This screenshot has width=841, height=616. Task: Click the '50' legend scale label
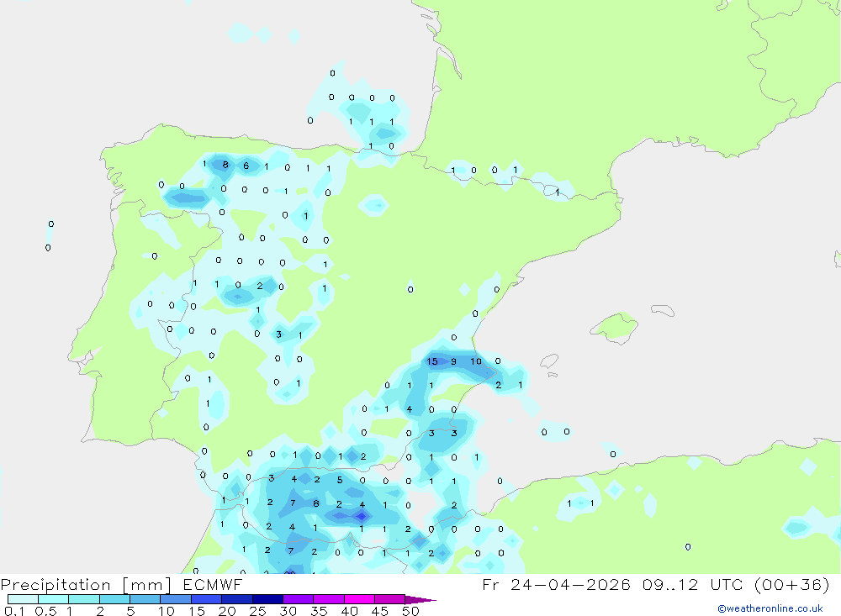pos(410,611)
